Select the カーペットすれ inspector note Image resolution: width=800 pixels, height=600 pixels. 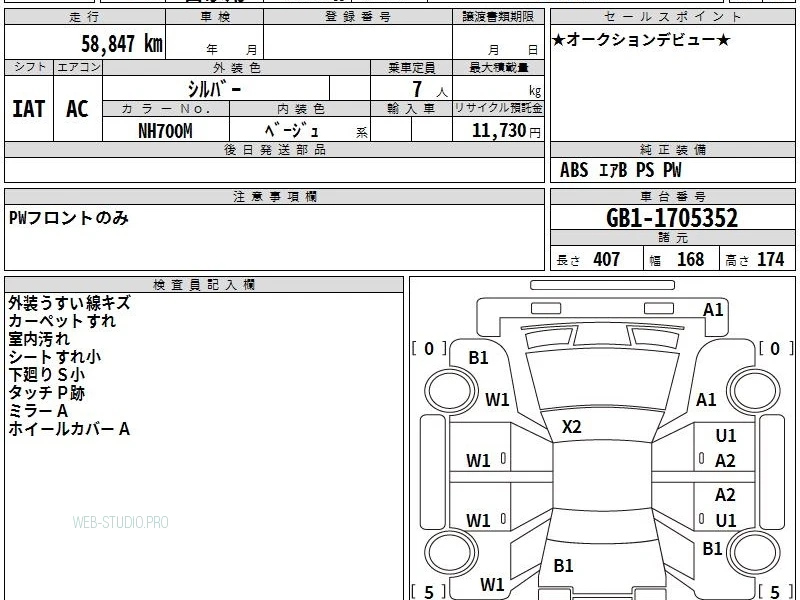[x=62, y=321]
